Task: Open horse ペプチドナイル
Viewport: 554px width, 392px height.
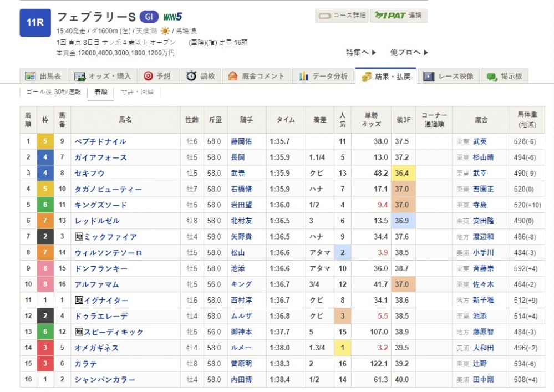Action: coord(100,141)
